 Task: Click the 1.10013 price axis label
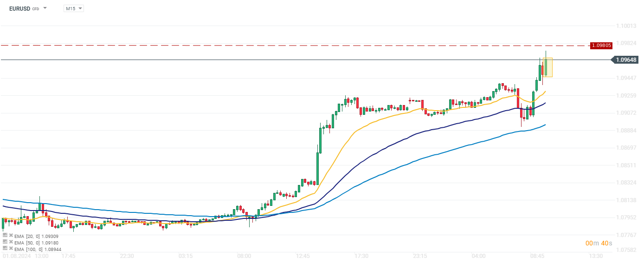coord(625,26)
